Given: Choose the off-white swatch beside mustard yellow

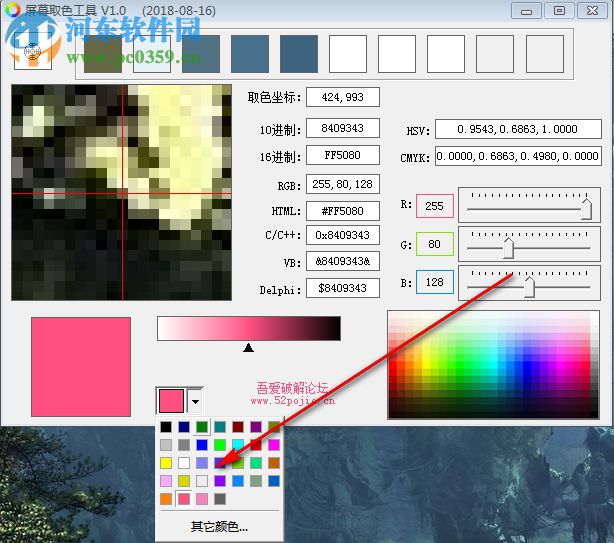Looking at the screenshot, I should pyautogui.click(x=202, y=481).
